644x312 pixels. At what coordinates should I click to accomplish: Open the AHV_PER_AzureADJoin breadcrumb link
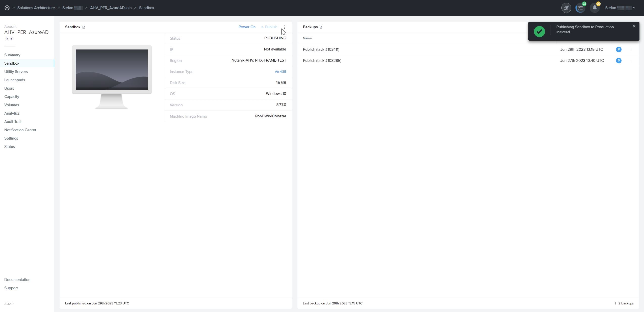(111, 8)
